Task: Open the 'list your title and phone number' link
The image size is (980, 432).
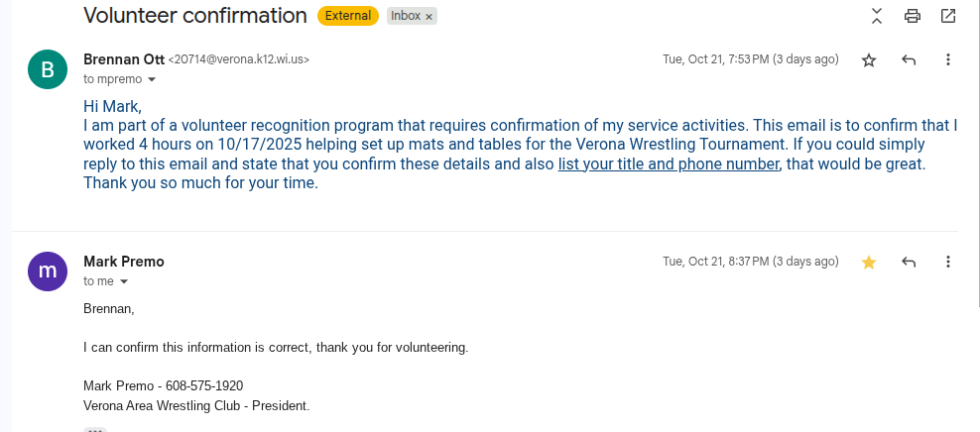Action: point(670,163)
